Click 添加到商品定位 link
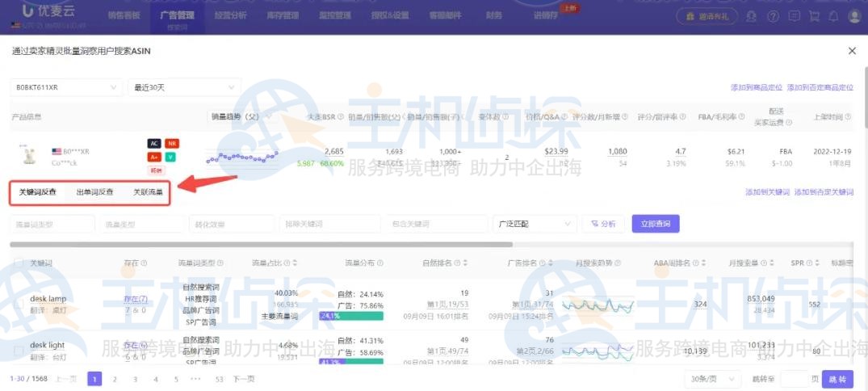868x391 pixels. [x=757, y=87]
